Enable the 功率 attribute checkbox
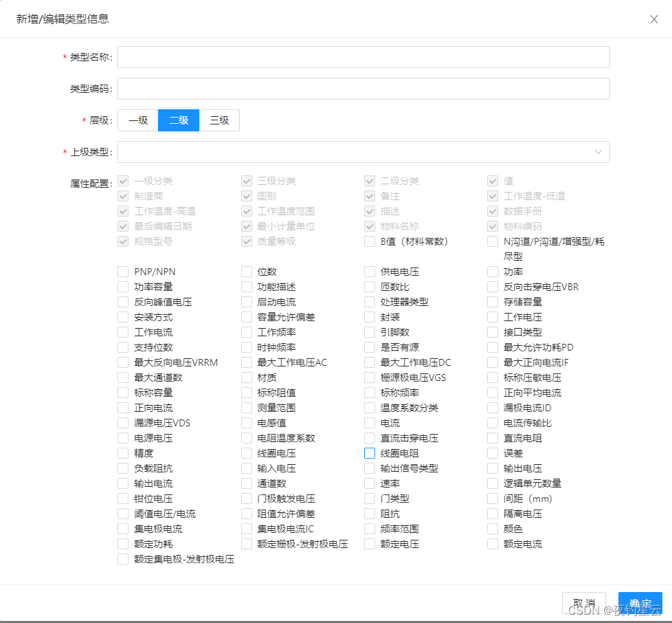This screenshot has height=623, width=672. (493, 272)
